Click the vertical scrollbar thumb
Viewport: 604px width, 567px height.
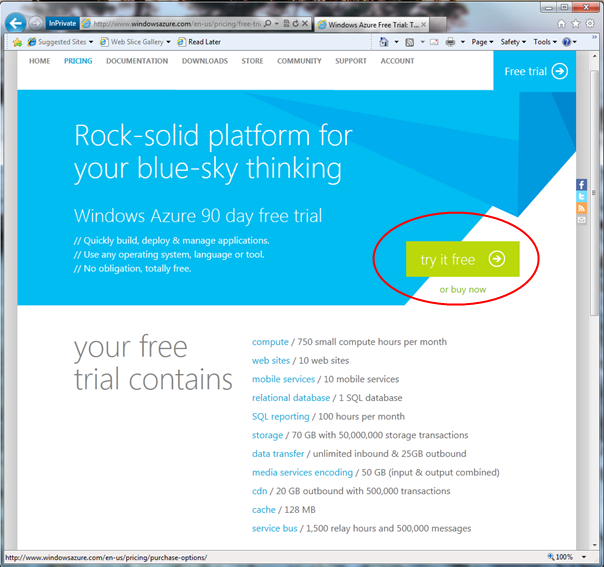[x=594, y=193]
